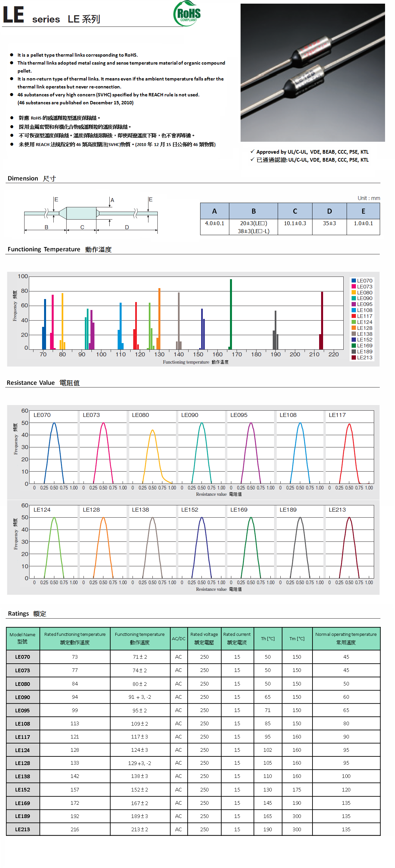Select the LE128 orange legend swatch

coord(354,328)
